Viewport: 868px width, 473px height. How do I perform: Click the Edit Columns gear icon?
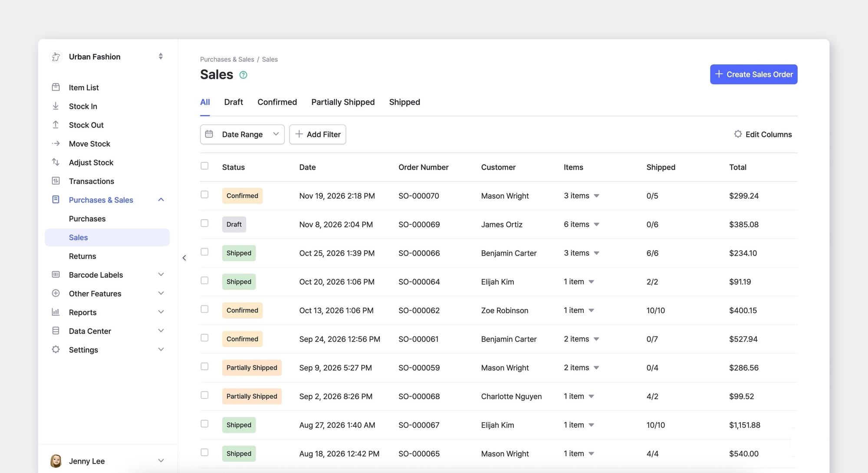click(738, 134)
